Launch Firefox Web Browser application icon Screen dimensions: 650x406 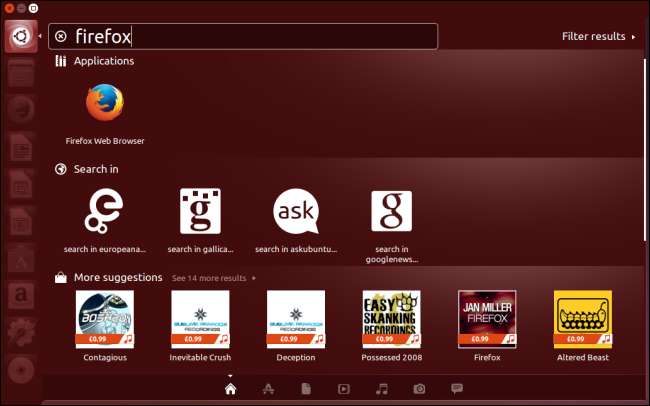[105, 102]
